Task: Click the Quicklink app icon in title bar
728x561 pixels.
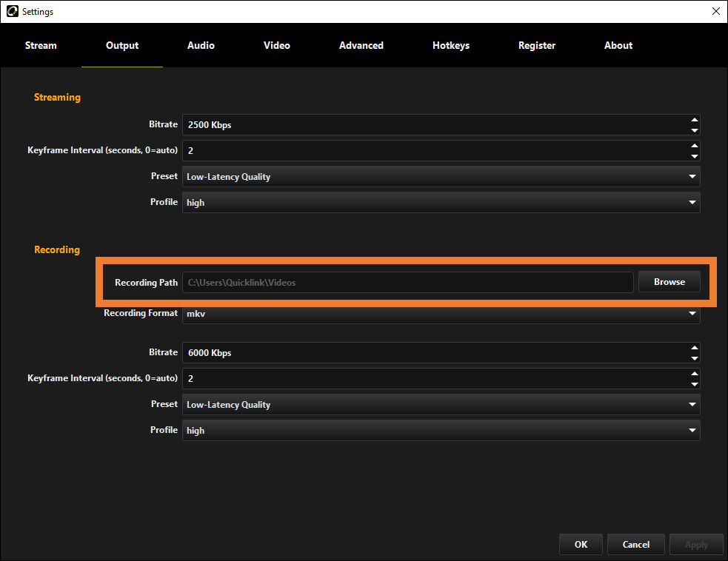Action: [x=12, y=12]
